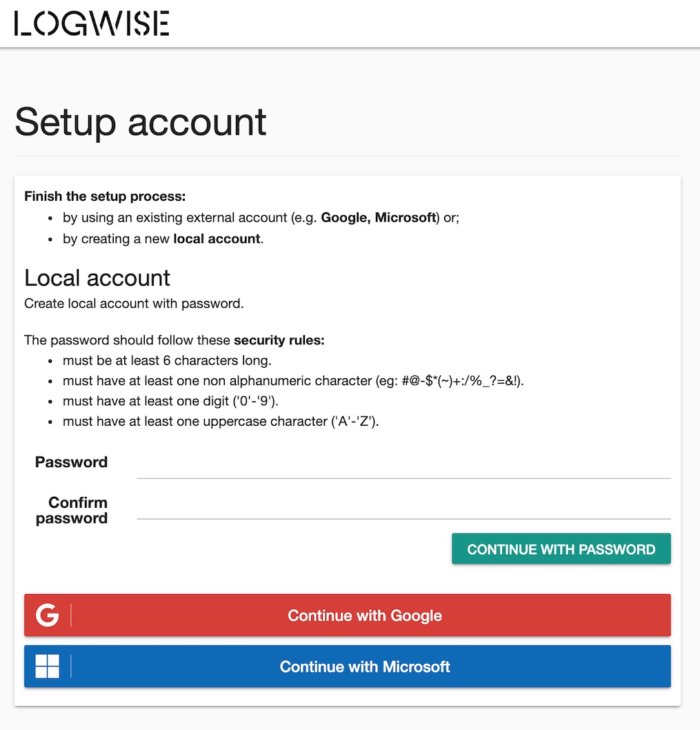Image resolution: width=700 pixels, height=730 pixels.
Task: Select the "at least 6 characters long" rule
Action: point(167,360)
